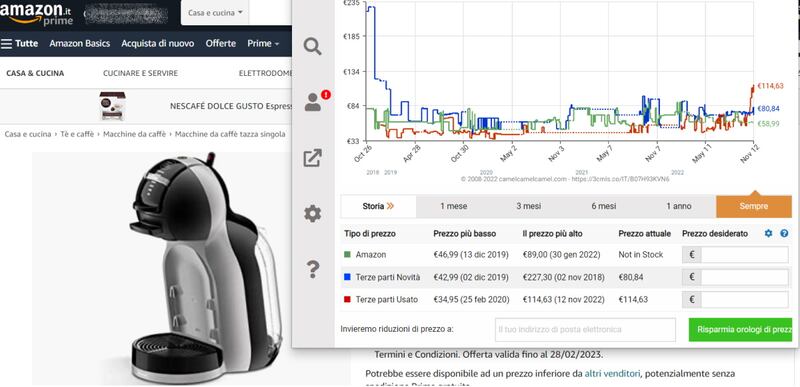Click the Camelizer search magnifier icon
This screenshot has height=387, width=800.
[x=312, y=46]
